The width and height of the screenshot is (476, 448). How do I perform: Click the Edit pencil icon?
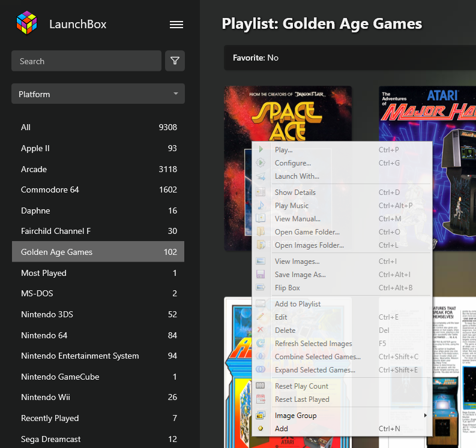pos(261,317)
